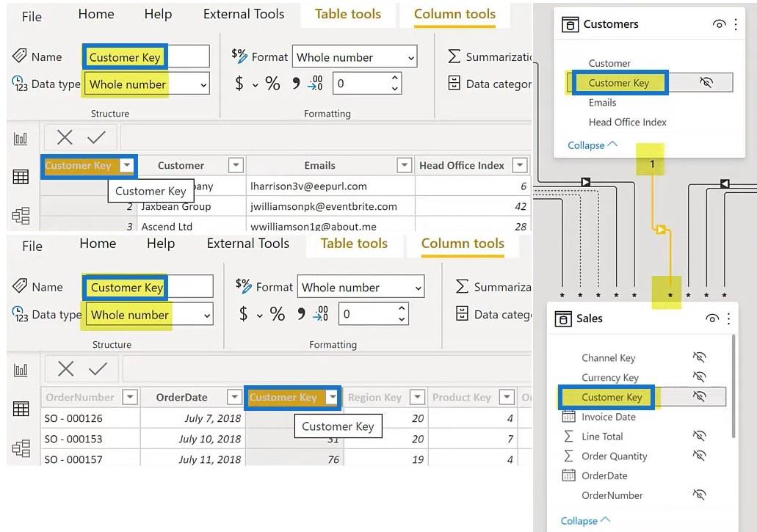
Task: Click Data category icon in upper ribbon
Action: click(454, 83)
